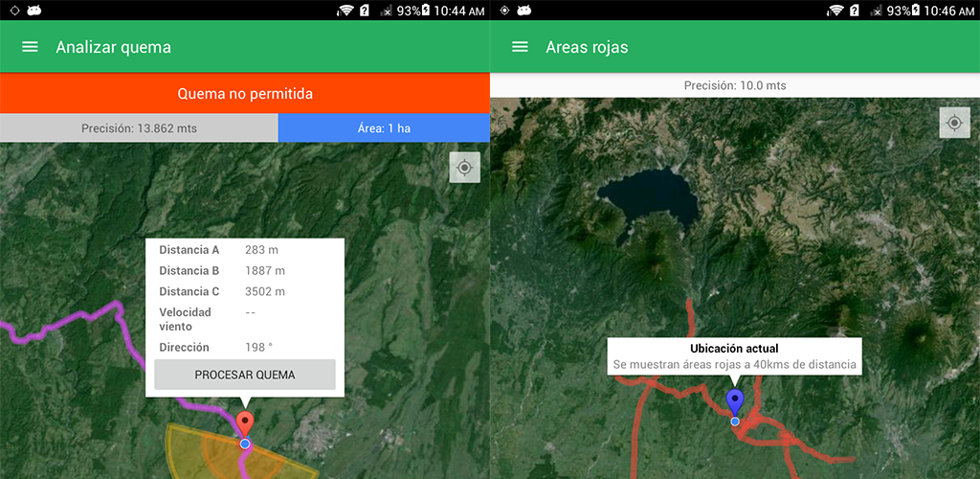Tap battery icon in right status bar
Screen dimensions: 980x479
click(916, 10)
